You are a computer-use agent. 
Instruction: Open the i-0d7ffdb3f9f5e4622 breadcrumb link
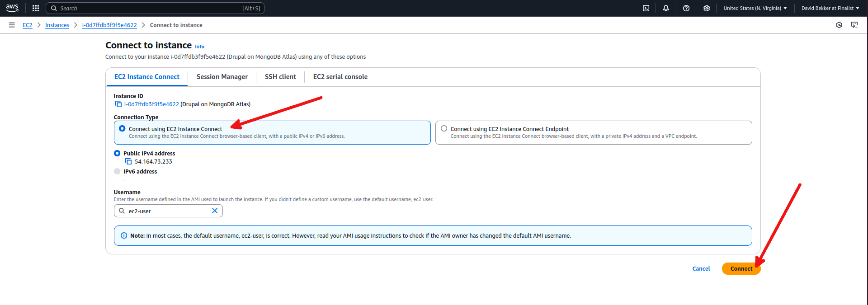click(x=109, y=25)
